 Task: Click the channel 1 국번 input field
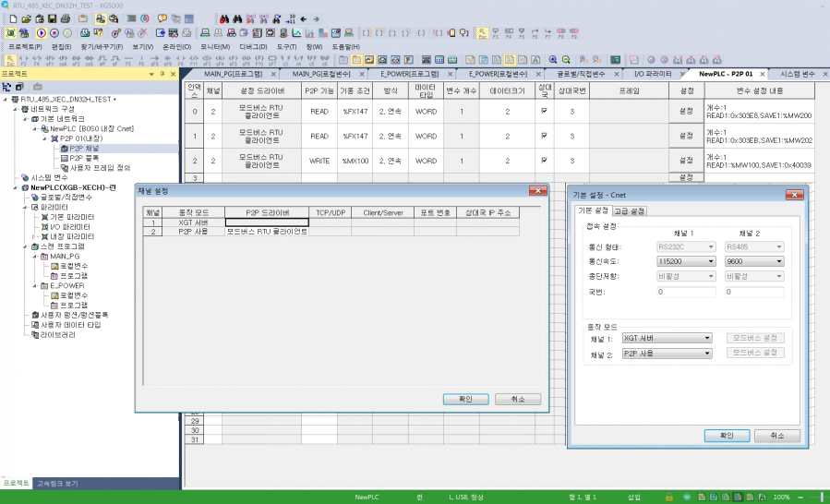[x=686, y=292]
